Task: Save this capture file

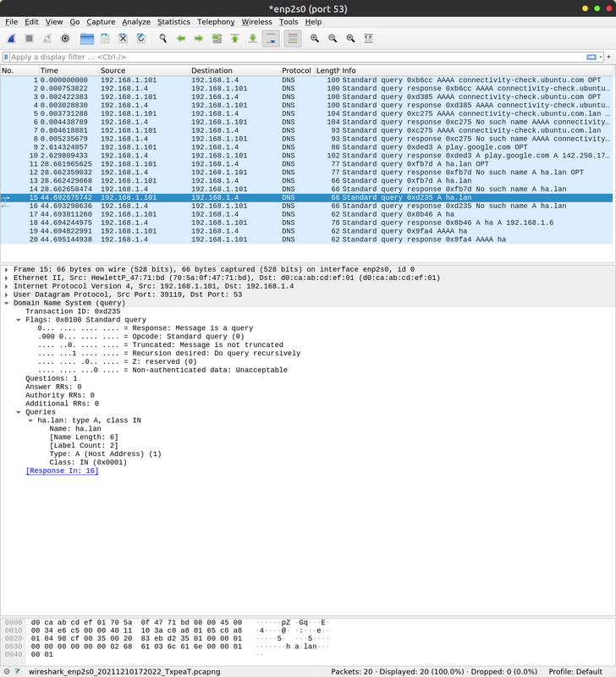Action: tap(105, 38)
